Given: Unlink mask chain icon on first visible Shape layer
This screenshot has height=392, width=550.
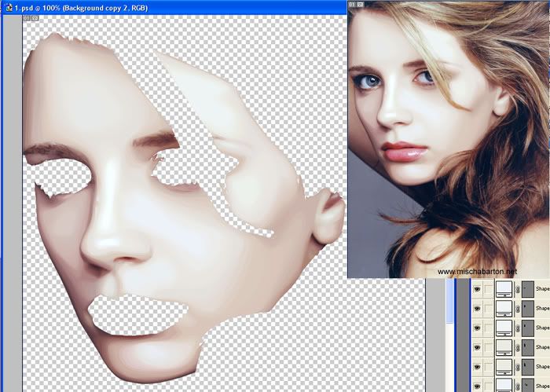Looking at the screenshot, I should click(x=517, y=290).
